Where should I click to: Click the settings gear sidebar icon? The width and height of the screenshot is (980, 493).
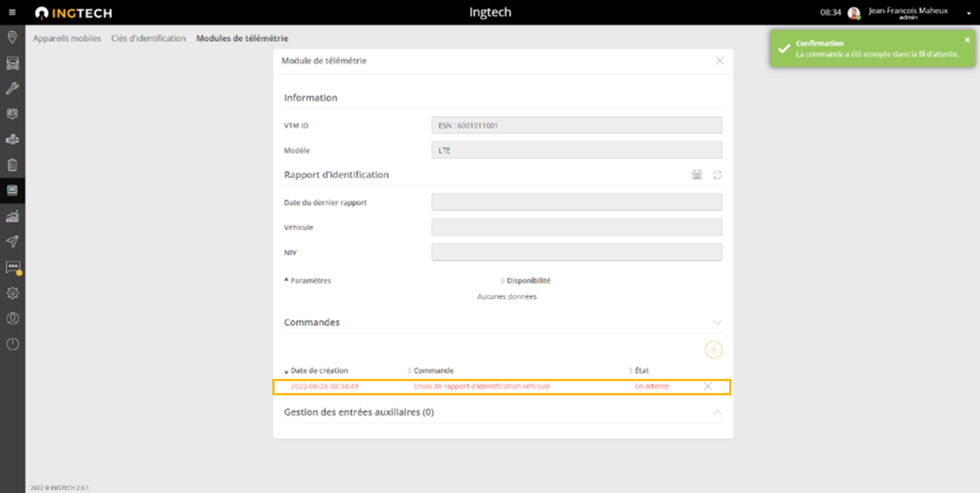click(x=12, y=293)
